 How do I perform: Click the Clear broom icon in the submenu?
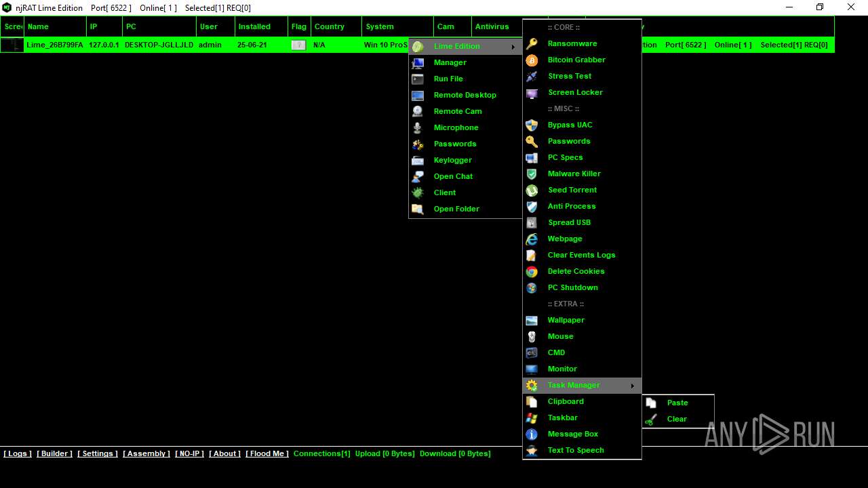click(x=651, y=419)
